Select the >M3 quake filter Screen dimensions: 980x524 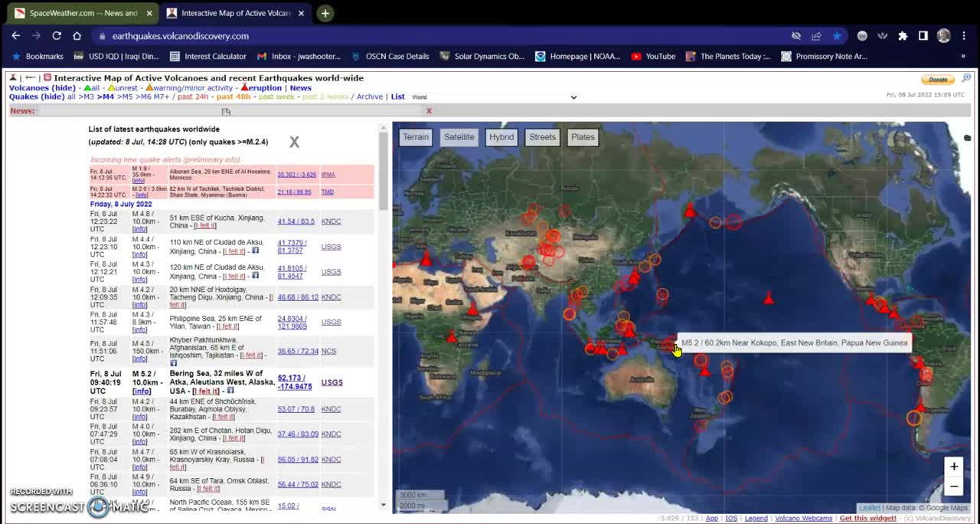pyautogui.click(x=87, y=97)
